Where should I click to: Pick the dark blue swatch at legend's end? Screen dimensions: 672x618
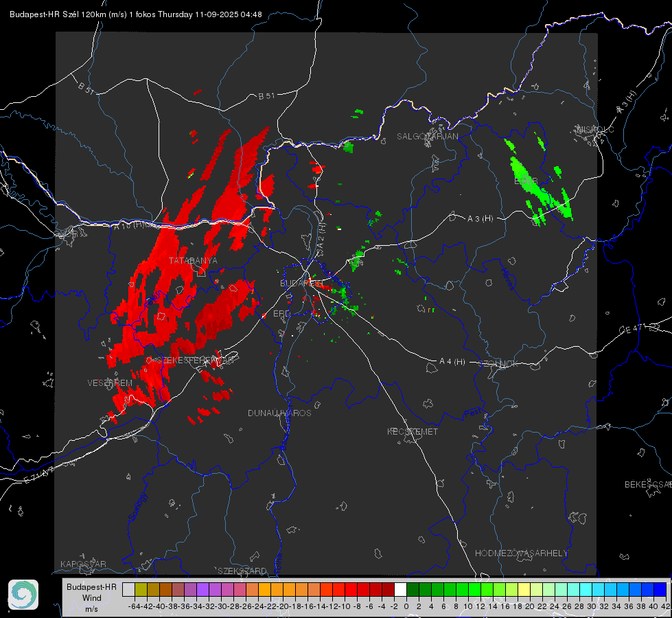click(x=660, y=589)
